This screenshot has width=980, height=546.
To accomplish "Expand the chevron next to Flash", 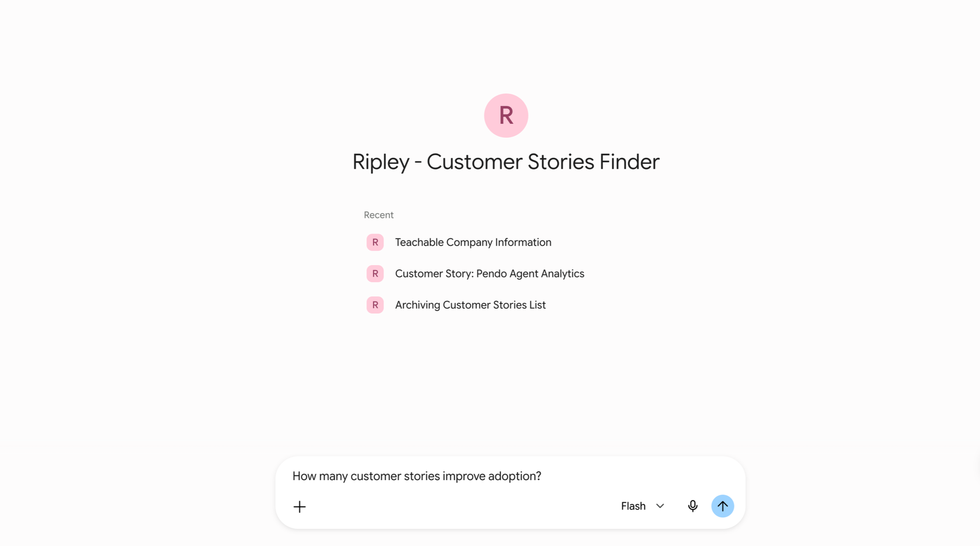I will pos(660,506).
